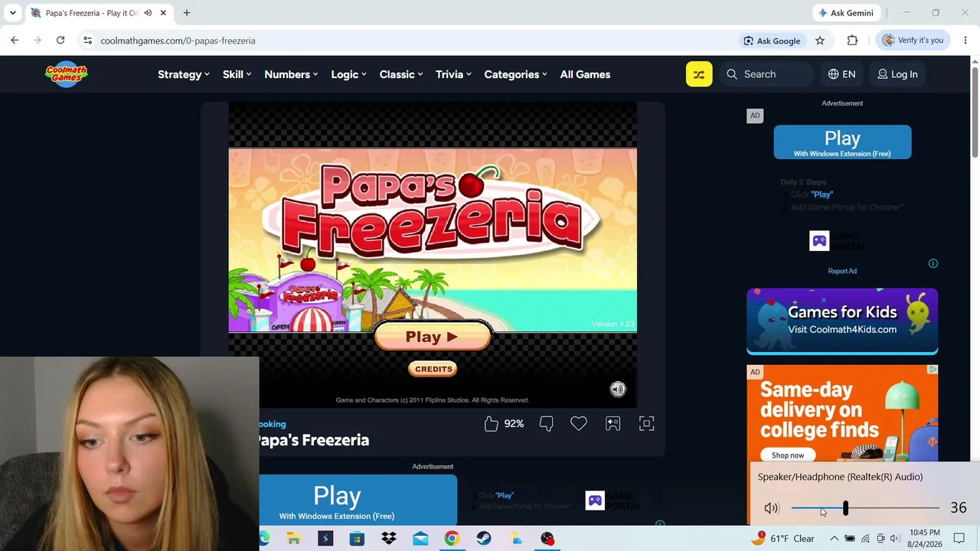The image size is (980, 551).
Task: Click the OBS recording icon in taskbar
Action: tap(547, 539)
